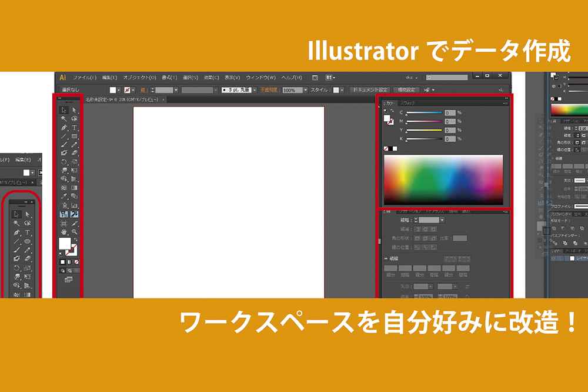588x392 pixels.
Task: Align stroke to inside of path
Action: click(426, 247)
